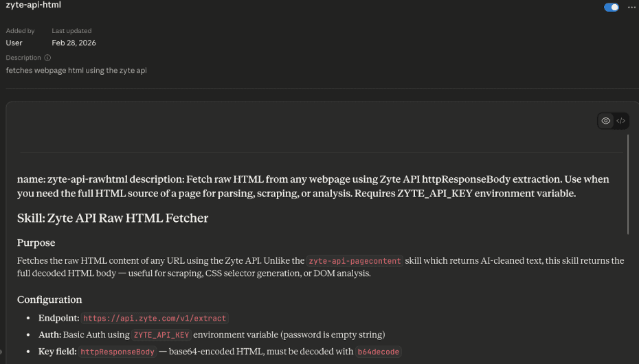Image resolution: width=639 pixels, height=364 pixels.
Task: Switch to rendered preview with eye icon
Action: pos(605,121)
